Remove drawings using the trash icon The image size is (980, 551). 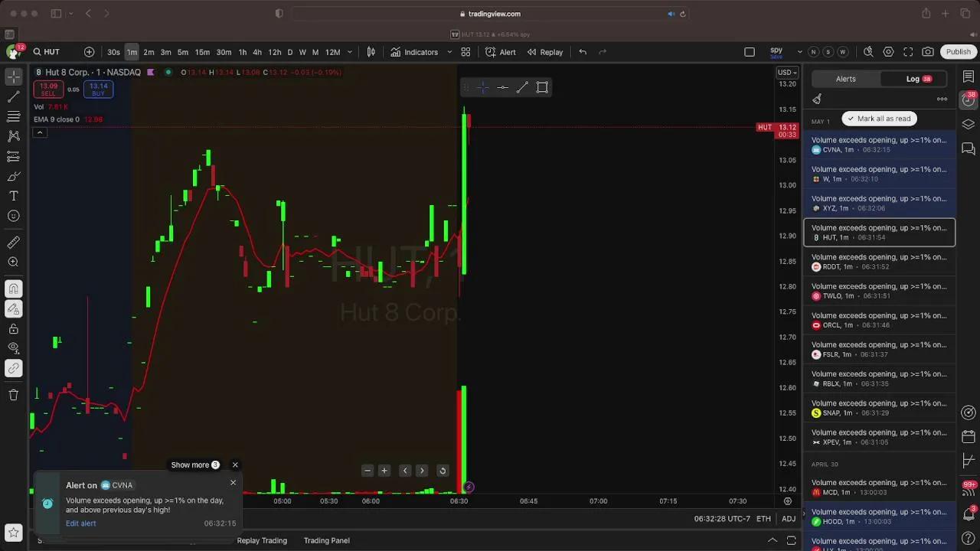pos(13,395)
